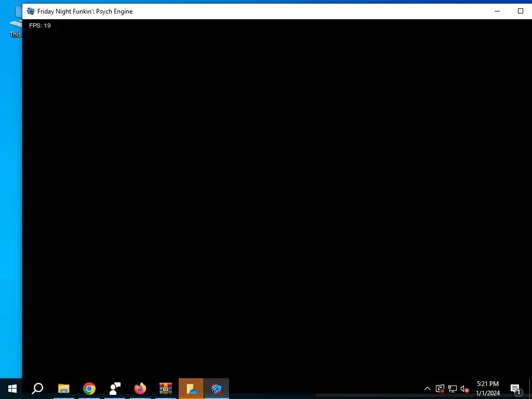Open the Feedback Hub people-chat taskbar icon
The height and width of the screenshot is (399, 532).
pos(115,389)
